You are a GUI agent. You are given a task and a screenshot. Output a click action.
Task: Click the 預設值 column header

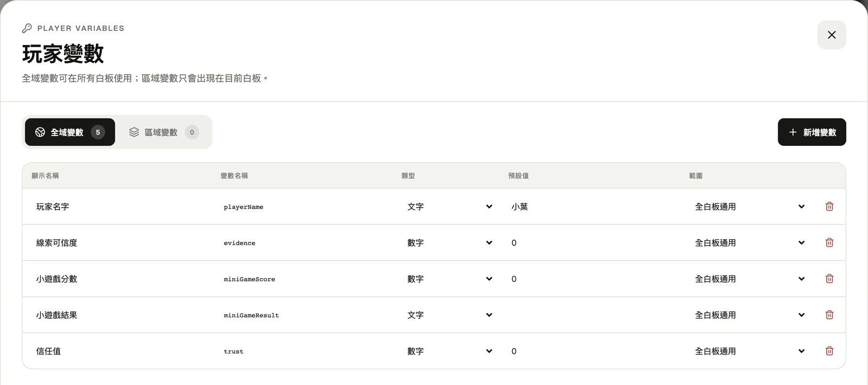coord(518,176)
